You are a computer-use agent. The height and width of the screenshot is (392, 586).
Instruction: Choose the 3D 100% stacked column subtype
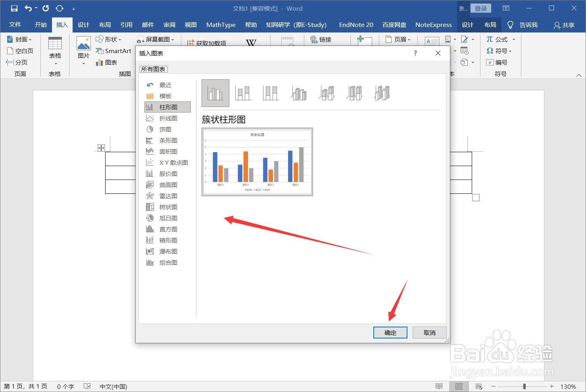pyautogui.click(x=354, y=93)
